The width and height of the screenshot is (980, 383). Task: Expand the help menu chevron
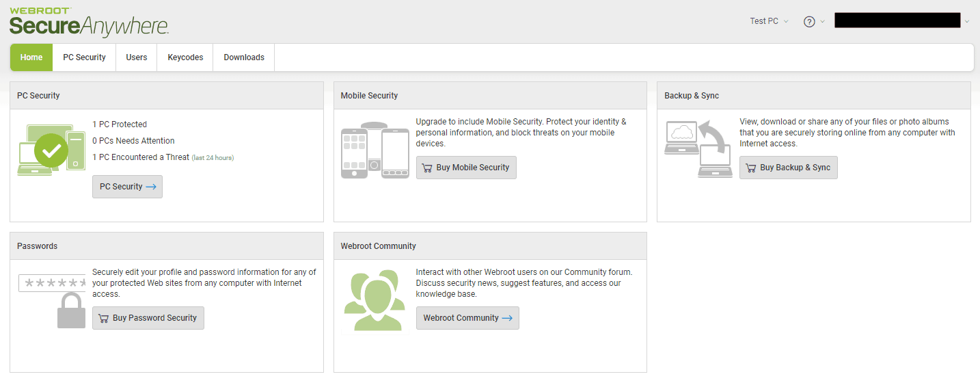tap(822, 21)
